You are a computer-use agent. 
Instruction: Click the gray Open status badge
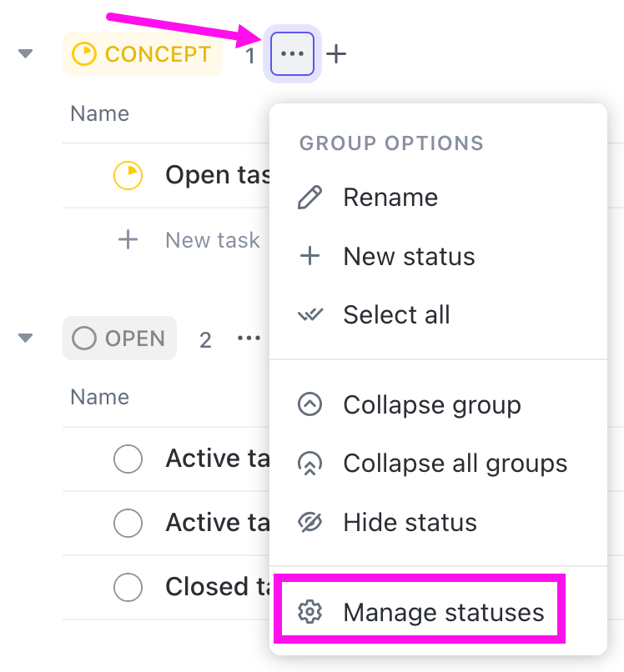pyautogui.click(x=120, y=339)
